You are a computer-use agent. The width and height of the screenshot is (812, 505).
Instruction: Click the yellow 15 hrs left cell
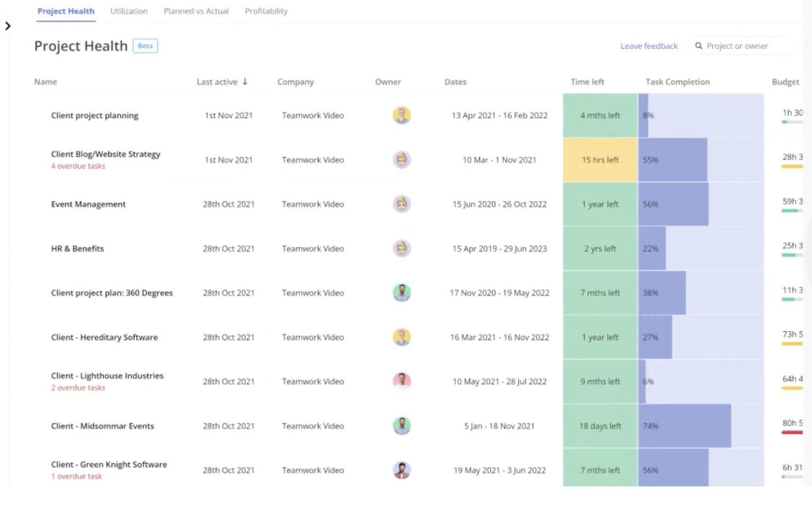coord(600,160)
